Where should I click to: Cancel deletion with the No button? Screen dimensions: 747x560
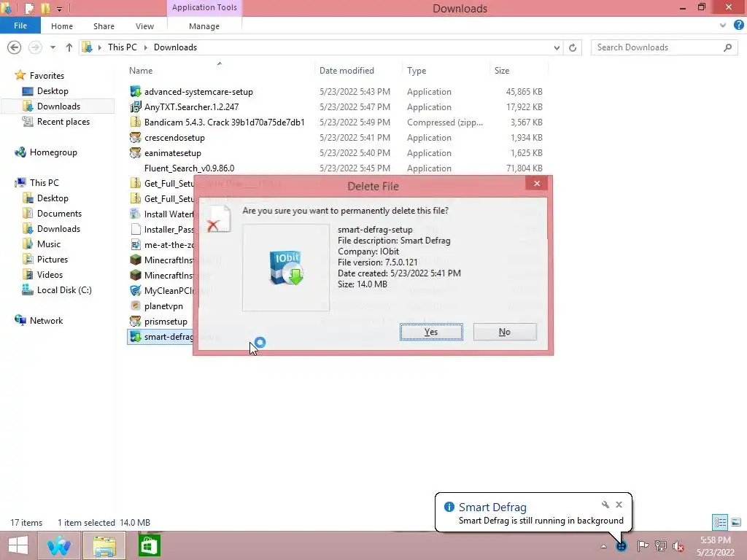(505, 332)
